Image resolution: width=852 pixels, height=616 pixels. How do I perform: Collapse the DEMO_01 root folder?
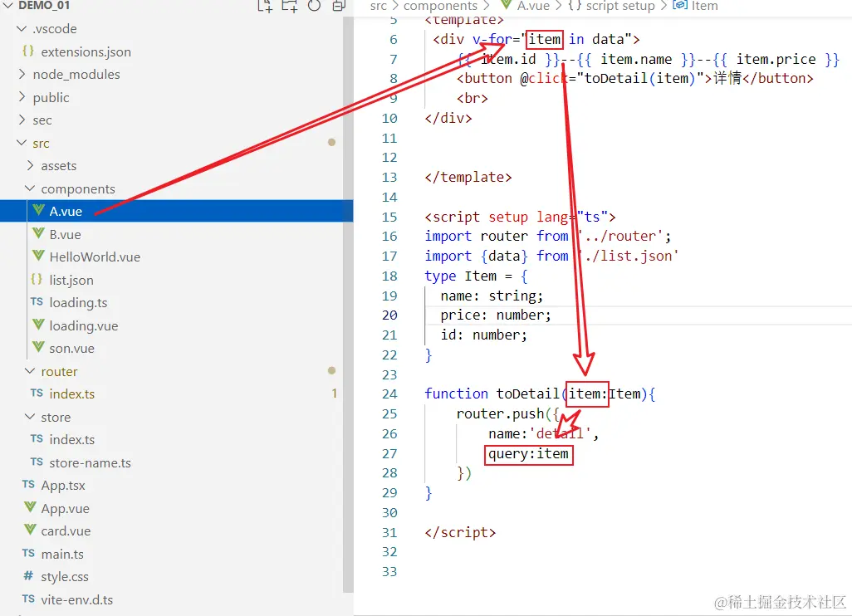(x=8, y=6)
